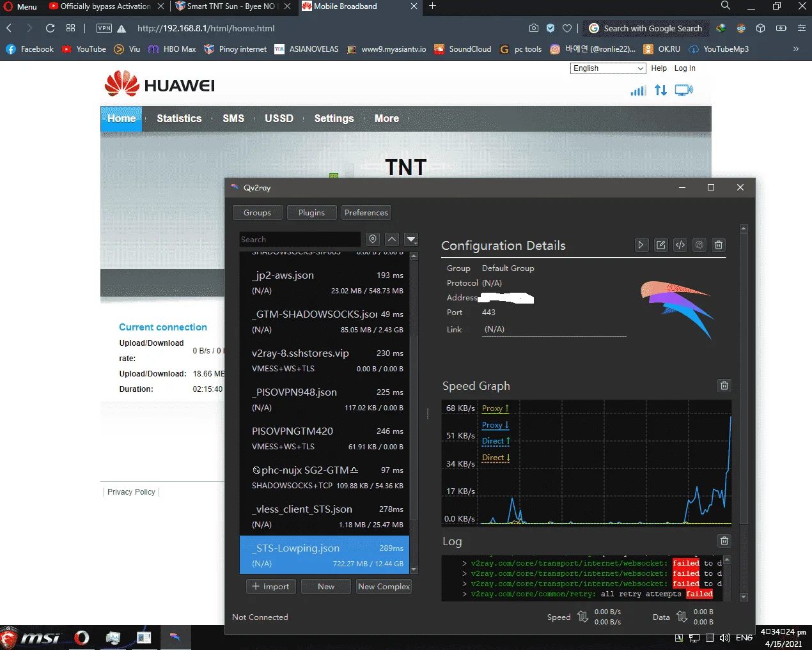Viewport: 812px width, 650px height.
Task: Click the shield ad-blocker icon in address bar
Action: [550, 28]
